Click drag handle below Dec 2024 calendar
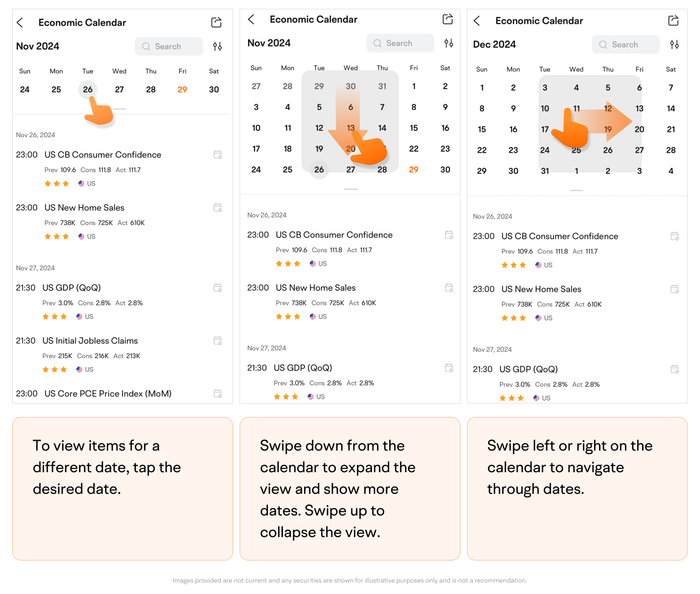The height and width of the screenshot is (594, 700). point(576,190)
